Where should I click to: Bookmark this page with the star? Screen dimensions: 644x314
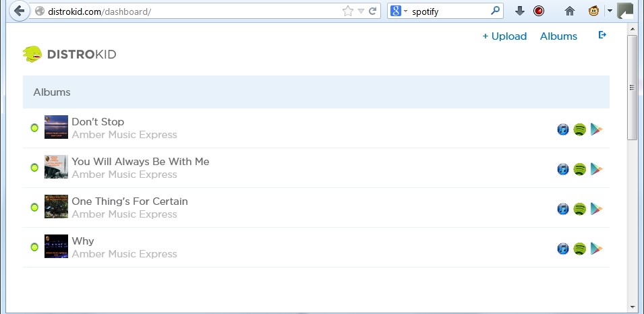pos(347,11)
